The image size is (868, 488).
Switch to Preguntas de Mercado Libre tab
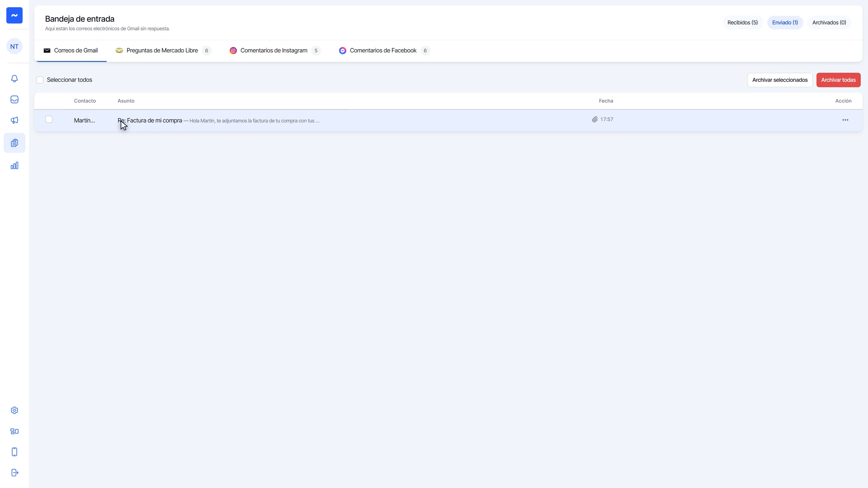click(163, 51)
